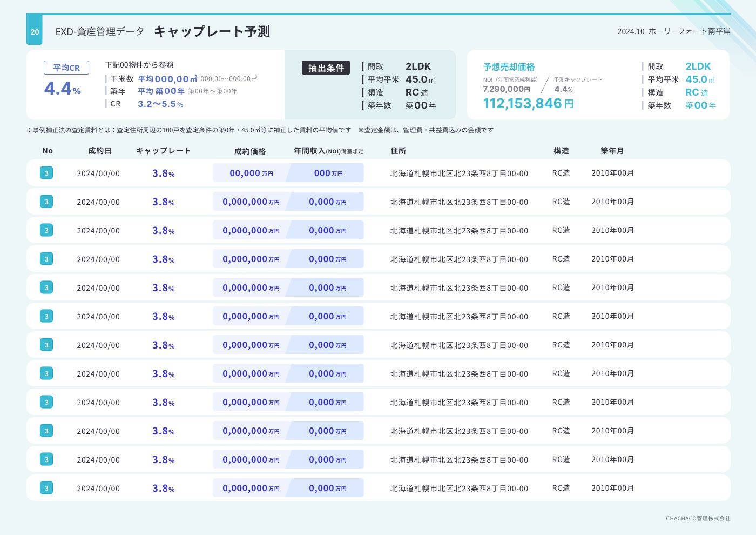
Task: Click the 予想売却価格 heading
Action: click(x=509, y=67)
